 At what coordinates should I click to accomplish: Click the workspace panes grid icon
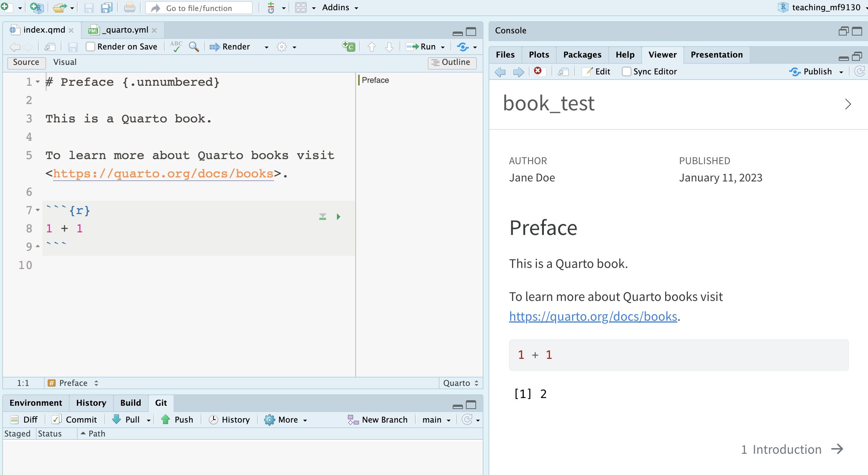tap(301, 8)
